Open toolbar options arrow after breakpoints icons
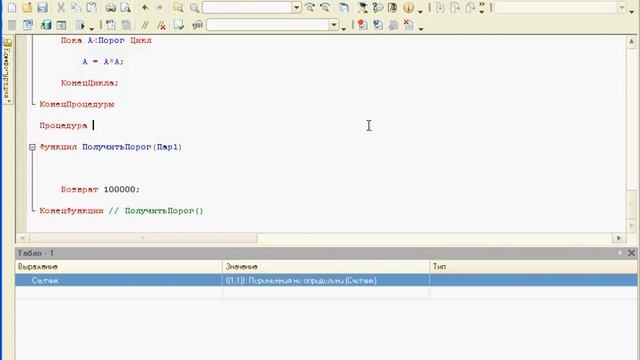This screenshot has width=640, height=360. 421,29
